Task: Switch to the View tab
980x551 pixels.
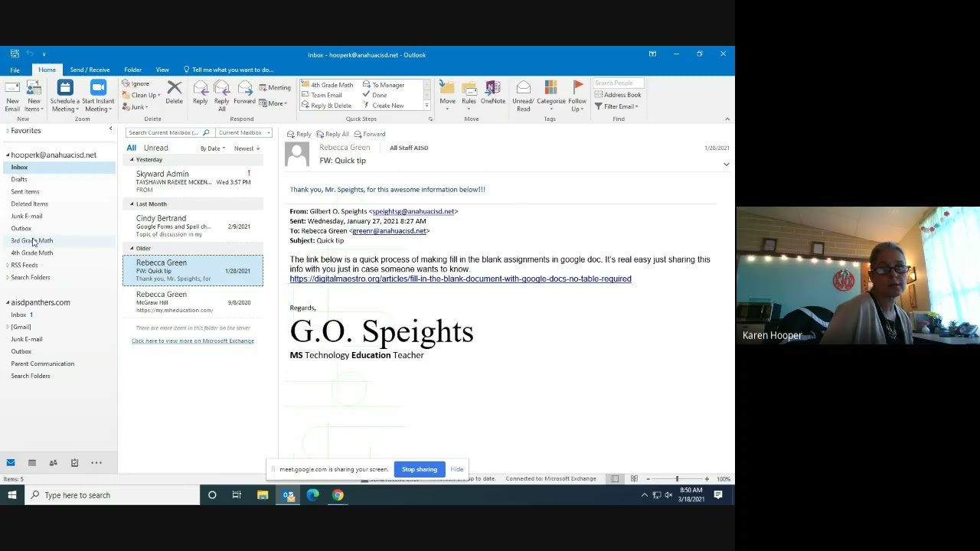Action: click(x=162, y=70)
